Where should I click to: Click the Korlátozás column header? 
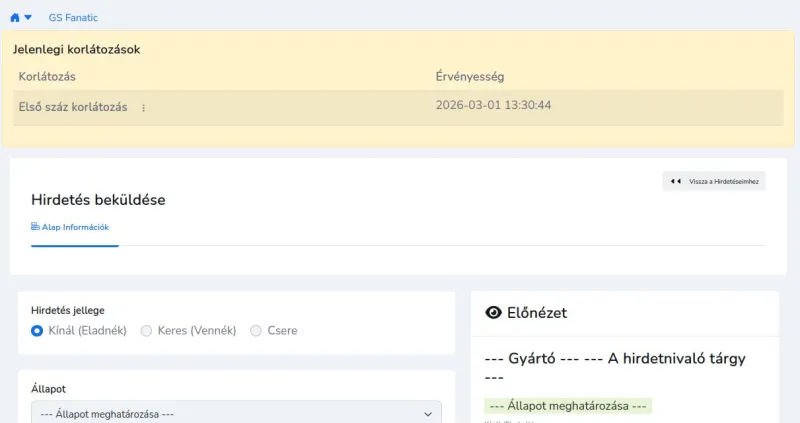point(47,76)
